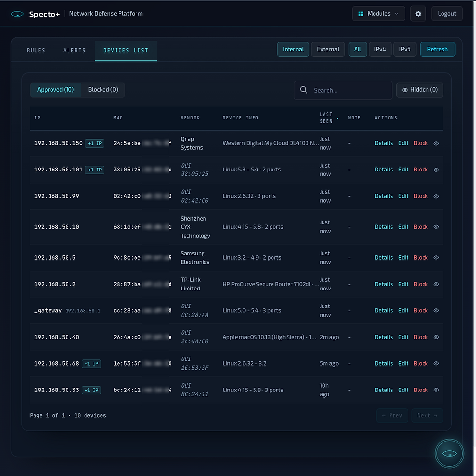This screenshot has height=476, width=476.
Task: Click the TP-Link Limited vendor cell
Action: (x=190, y=284)
